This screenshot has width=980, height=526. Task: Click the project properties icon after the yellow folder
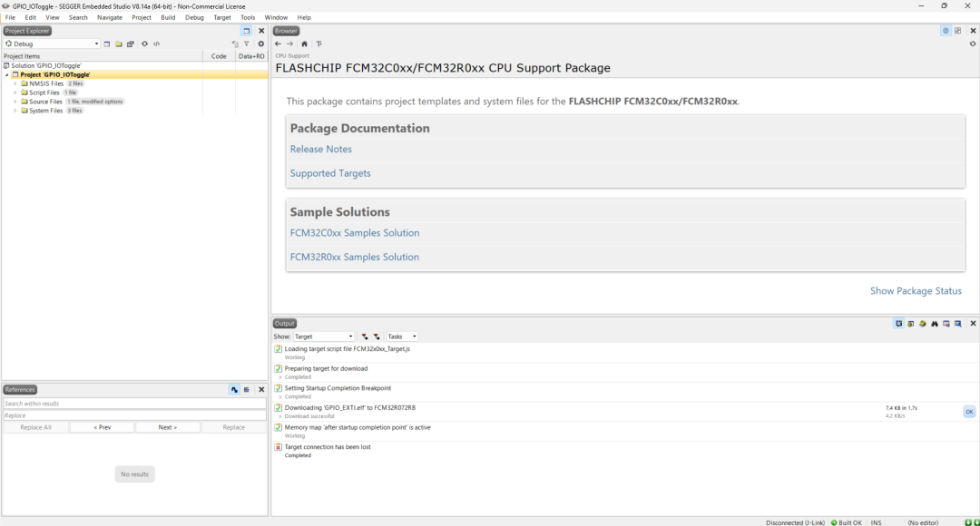[x=131, y=44]
